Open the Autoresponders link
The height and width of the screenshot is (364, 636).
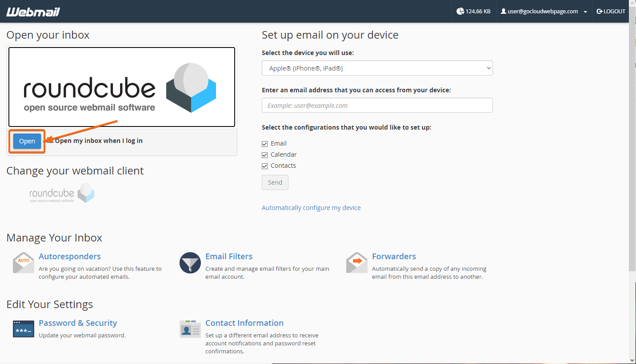pyautogui.click(x=70, y=256)
